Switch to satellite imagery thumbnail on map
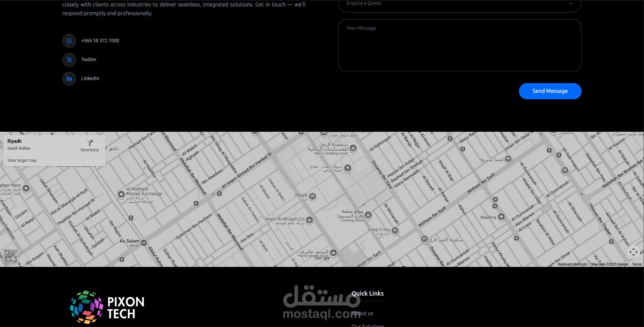644x327 pixels. 10,256
